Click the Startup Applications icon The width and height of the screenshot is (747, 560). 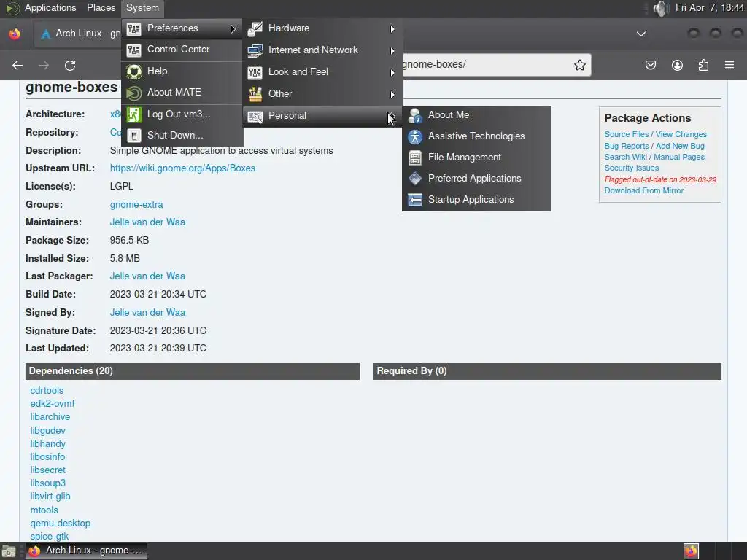pyautogui.click(x=415, y=200)
